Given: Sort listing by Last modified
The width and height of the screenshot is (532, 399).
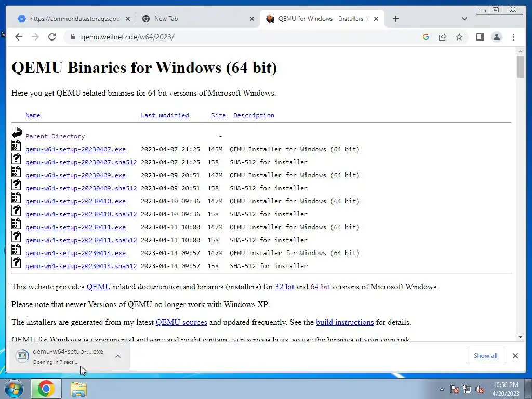Looking at the screenshot, I should 165,115.
